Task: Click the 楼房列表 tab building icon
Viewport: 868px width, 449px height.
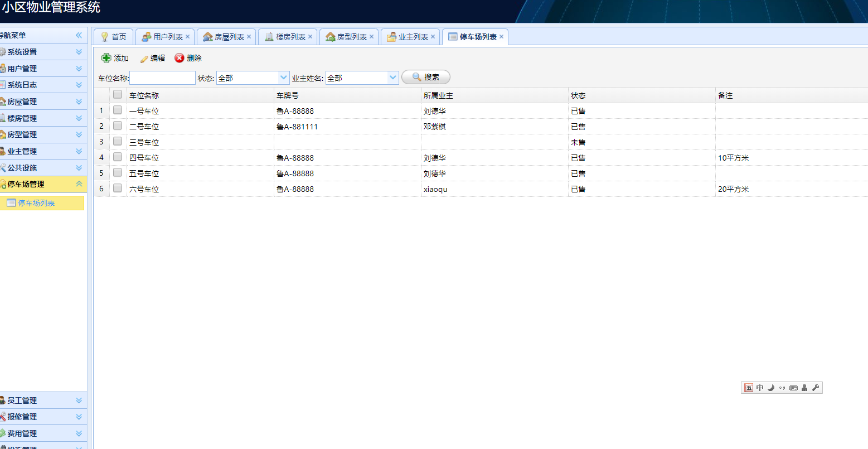Action: click(269, 37)
